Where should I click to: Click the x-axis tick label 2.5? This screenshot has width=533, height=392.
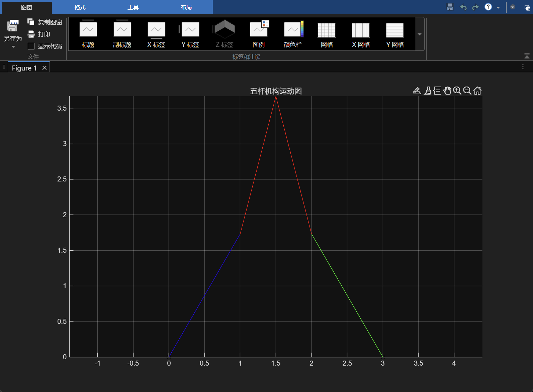point(347,363)
